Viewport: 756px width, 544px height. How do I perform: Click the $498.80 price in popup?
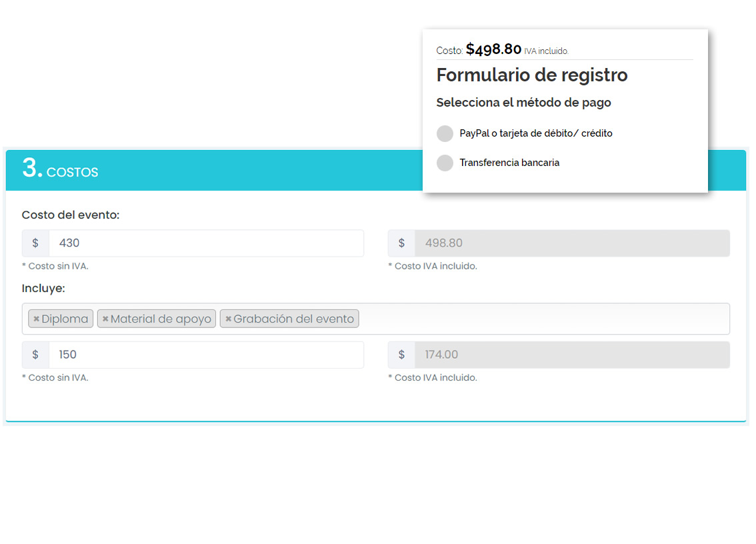coord(493,49)
